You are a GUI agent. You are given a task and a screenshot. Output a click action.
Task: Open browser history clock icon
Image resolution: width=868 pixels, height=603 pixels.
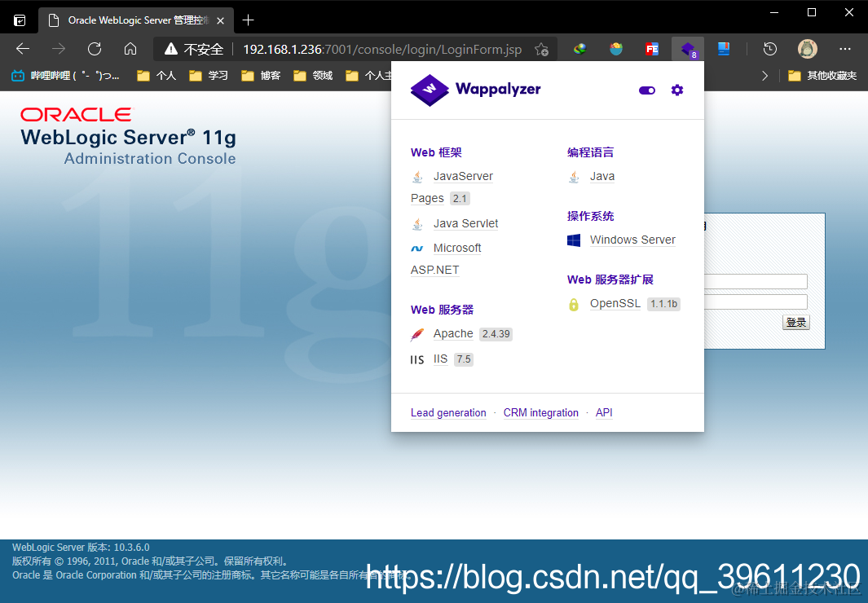click(769, 49)
